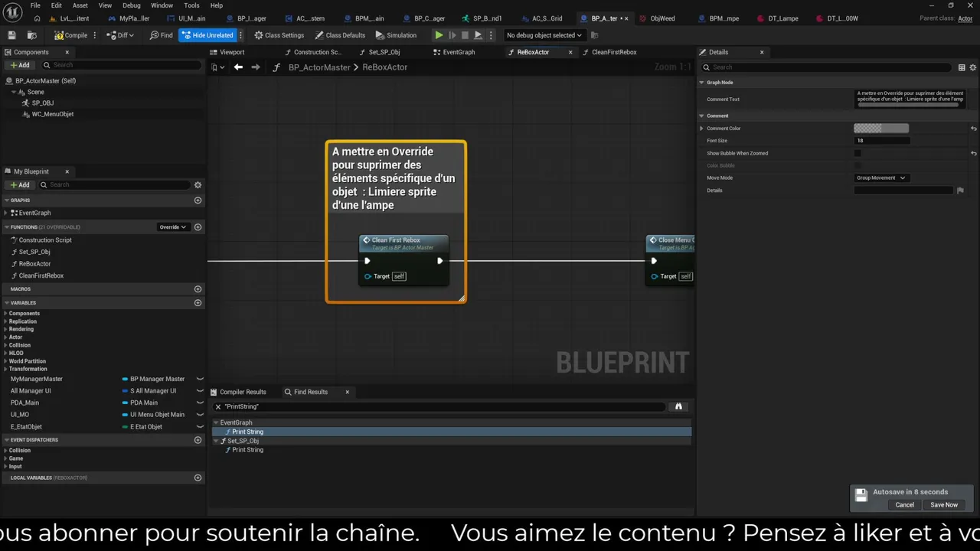This screenshot has height=551, width=980.
Task: Open Move Mode Group Movement dropdown
Action: (880, 178)
